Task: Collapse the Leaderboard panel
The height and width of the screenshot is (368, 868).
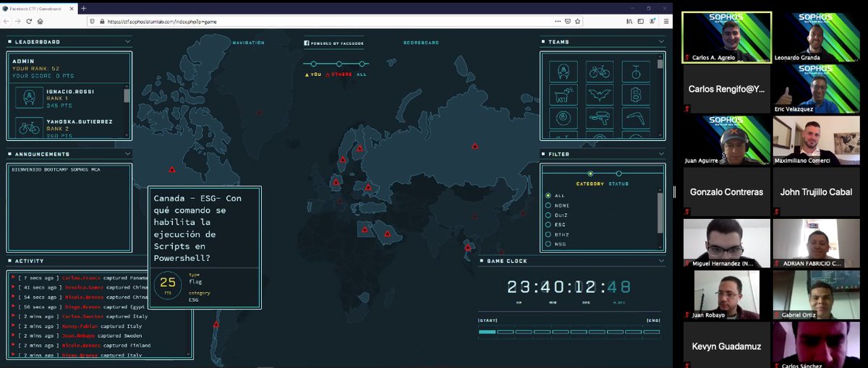Action: [x=128, y=42]
